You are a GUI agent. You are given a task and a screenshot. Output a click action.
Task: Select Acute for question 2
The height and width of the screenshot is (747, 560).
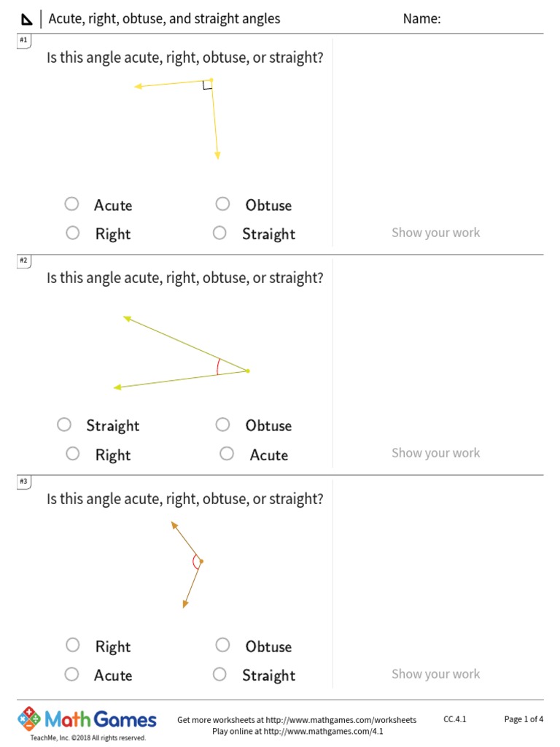point(227,454)
